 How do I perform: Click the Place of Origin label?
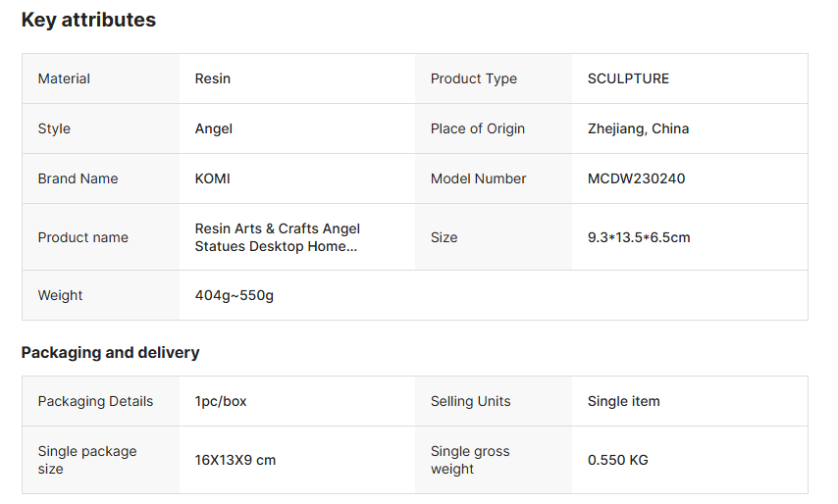tap(478, 128)
